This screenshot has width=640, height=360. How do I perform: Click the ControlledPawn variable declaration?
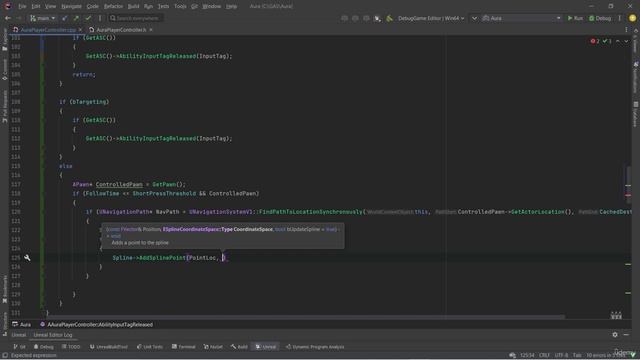pyautogui.click(x=119, y=184)
